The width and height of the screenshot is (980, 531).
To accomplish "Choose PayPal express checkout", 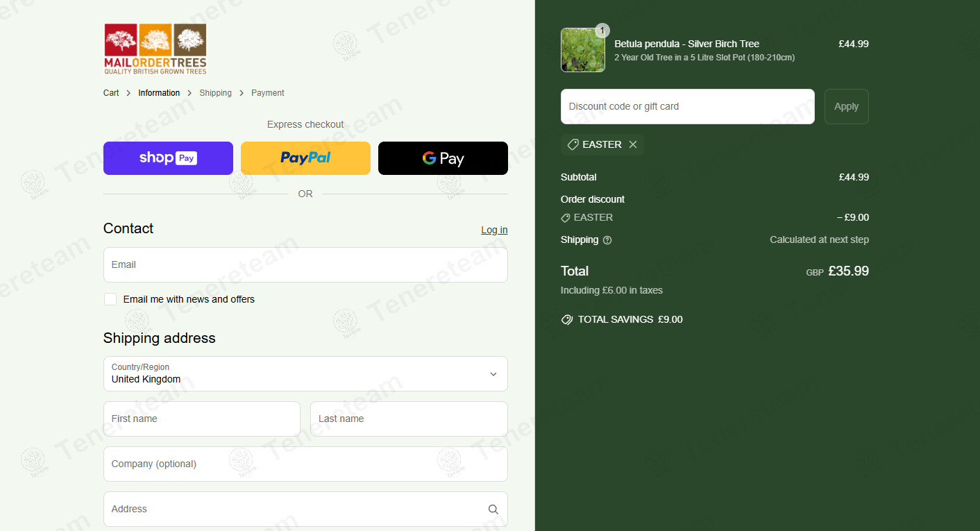I will click(305, 158).
